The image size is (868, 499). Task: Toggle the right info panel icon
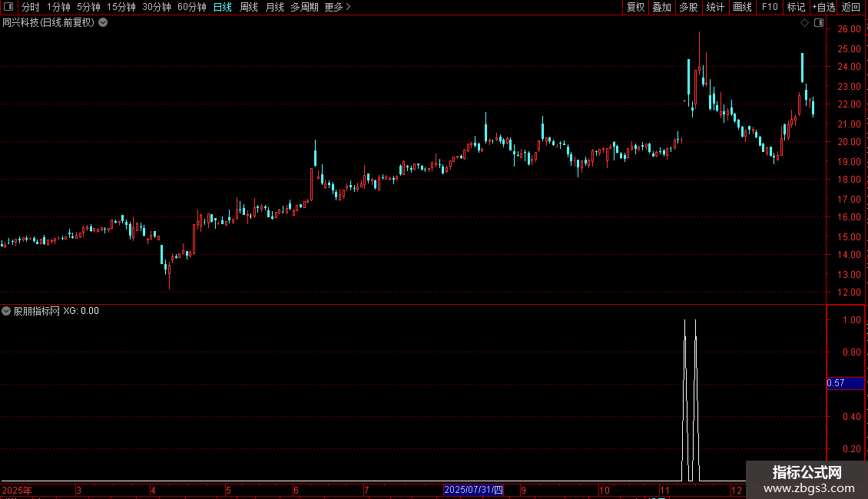point(819,23)
